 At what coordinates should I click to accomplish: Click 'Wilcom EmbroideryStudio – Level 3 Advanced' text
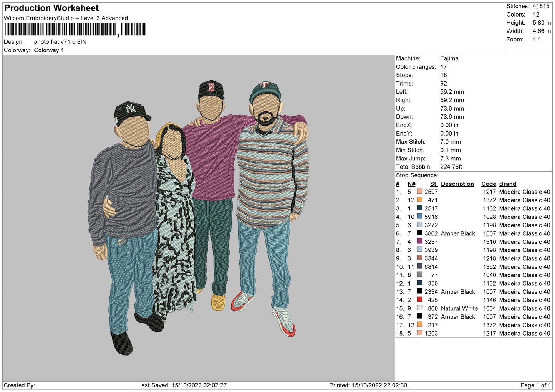click(x=66, y=18)
